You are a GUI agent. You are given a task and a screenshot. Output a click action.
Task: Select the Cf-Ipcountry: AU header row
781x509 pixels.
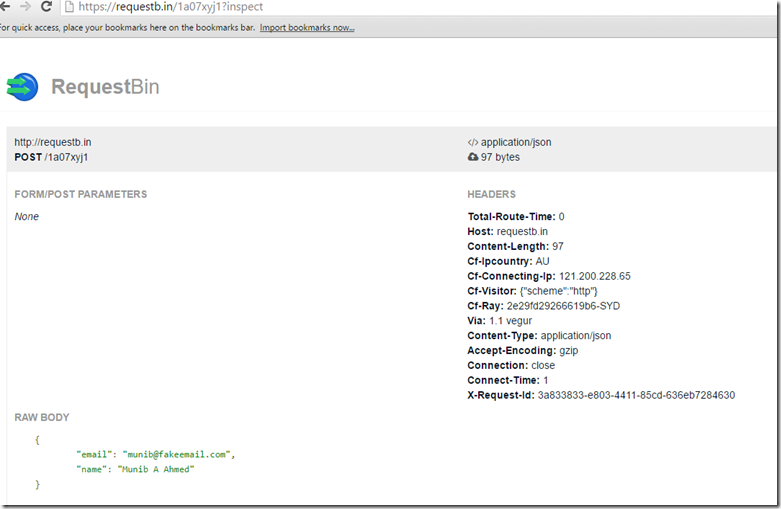tap(509, 261)
